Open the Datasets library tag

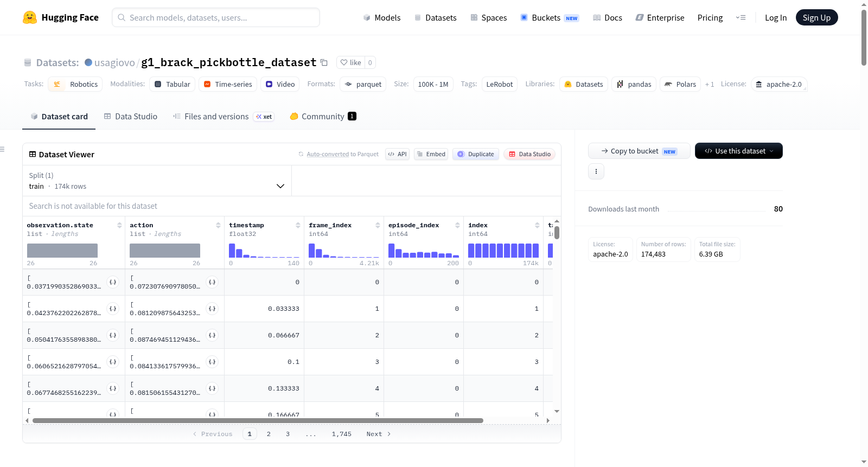pyautogui.click(x=584, y=84)
